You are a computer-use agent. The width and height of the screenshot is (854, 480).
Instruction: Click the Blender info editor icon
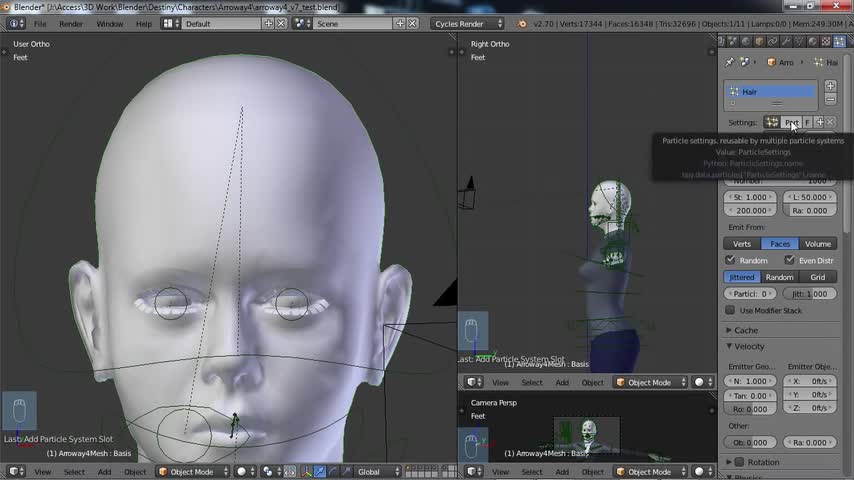16,23
